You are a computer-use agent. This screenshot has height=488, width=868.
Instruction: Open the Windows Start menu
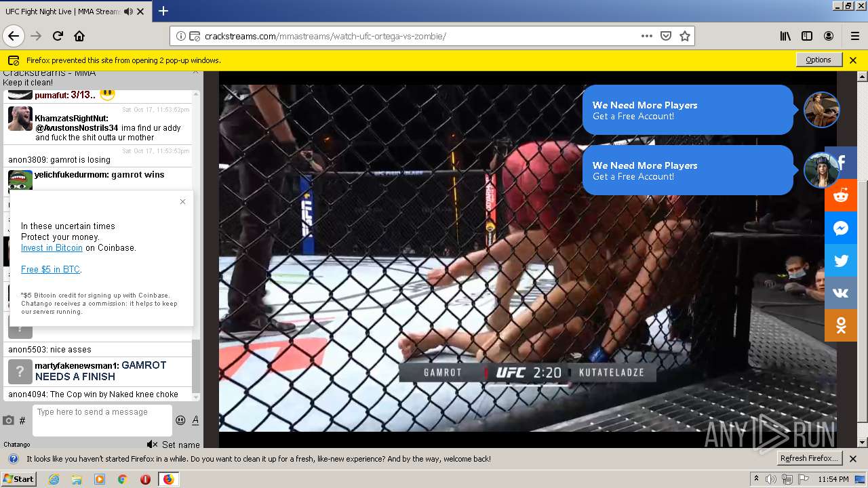[19, 479]
